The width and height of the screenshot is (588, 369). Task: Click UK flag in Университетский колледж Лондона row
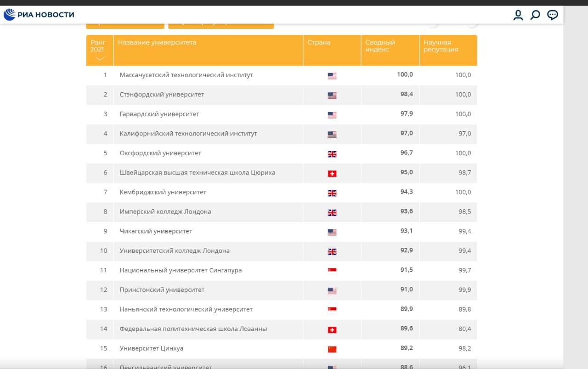coord(332,252)
